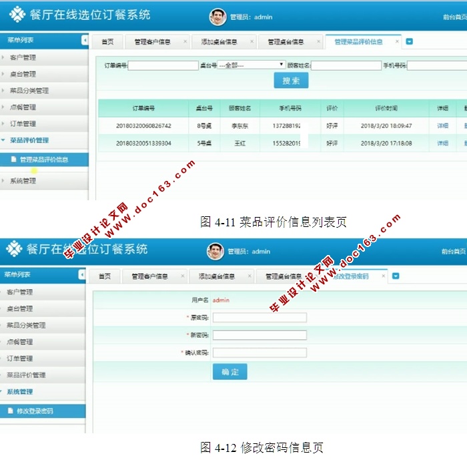Click the system logo icon in the top screenshot
Viewport: 467px width, 476px height.
coord(17,14)
